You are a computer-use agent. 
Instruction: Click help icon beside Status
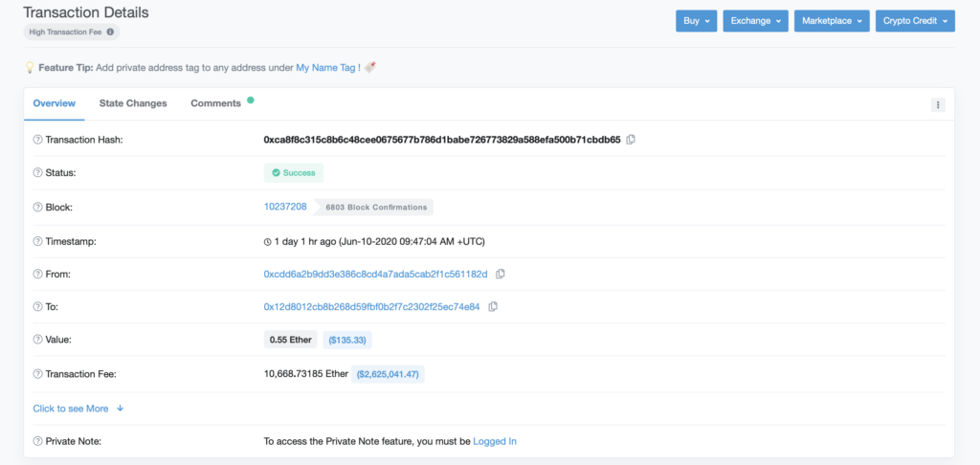pyautogui.click(x=37, y=172)
